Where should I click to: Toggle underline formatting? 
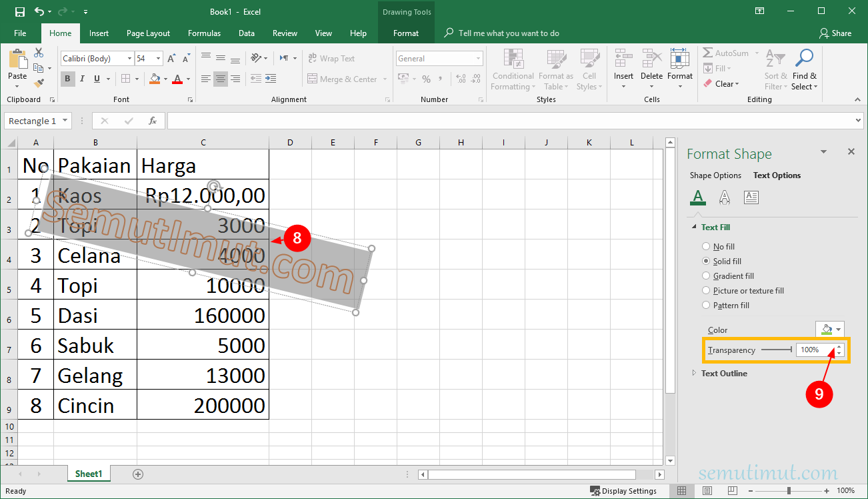pos(97,79)
